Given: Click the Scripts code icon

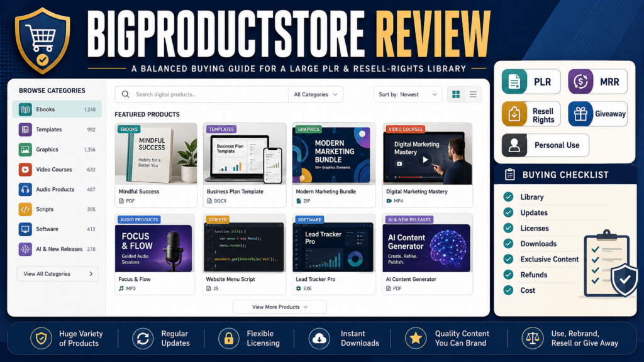Looking at the screenshot, I should pyautogui.click(x=25, y=209).
